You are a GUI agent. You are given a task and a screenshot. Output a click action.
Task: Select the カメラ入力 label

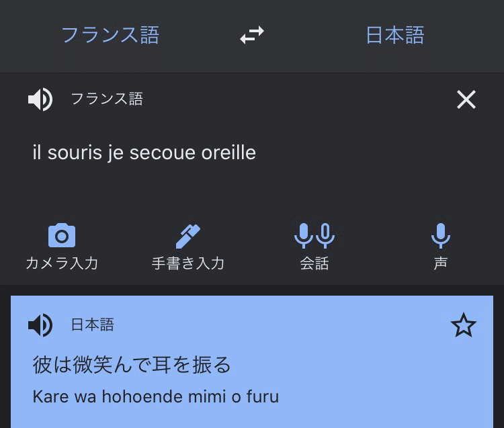coord(62,263)
